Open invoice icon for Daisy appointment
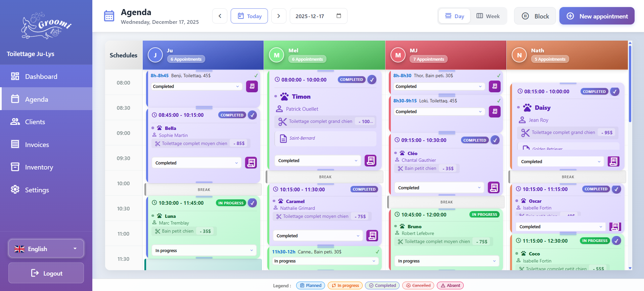This screenshot has width=644, height=291. click(x=613, y=161)
